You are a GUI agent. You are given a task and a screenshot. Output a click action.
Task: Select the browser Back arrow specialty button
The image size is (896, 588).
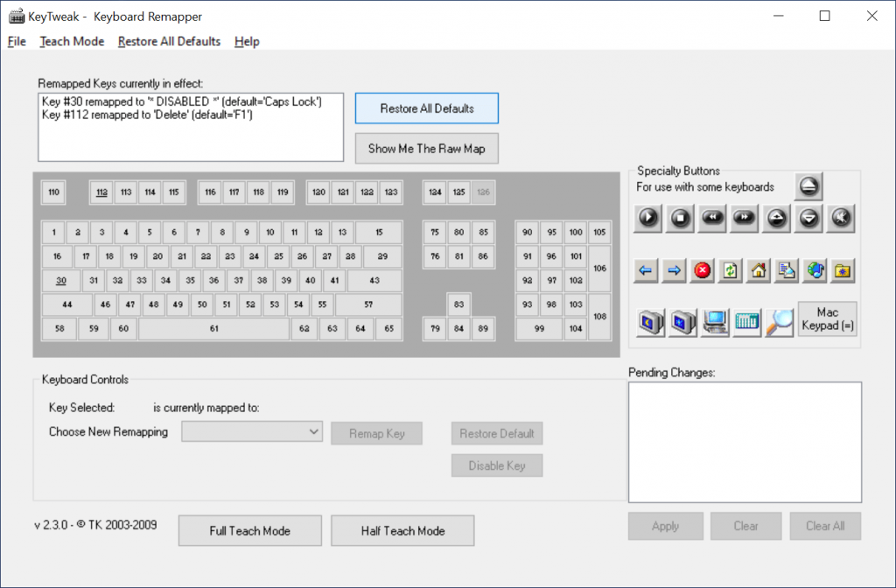point(645,270)
